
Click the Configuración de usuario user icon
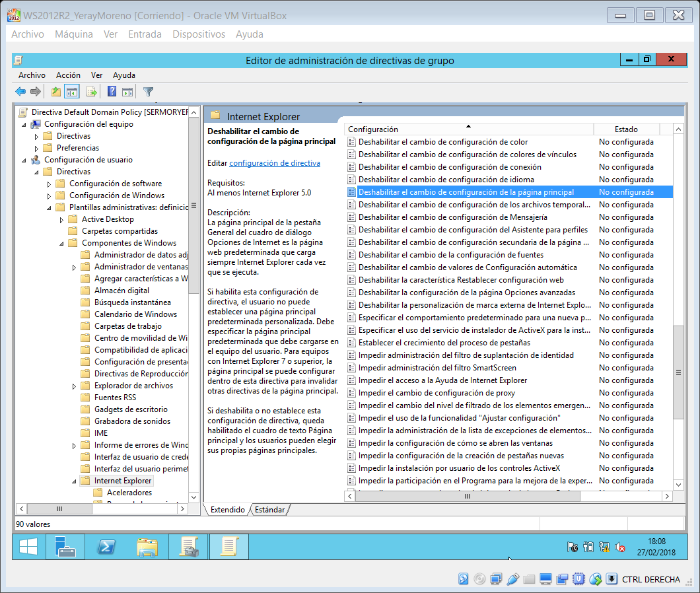coord(36,160)
